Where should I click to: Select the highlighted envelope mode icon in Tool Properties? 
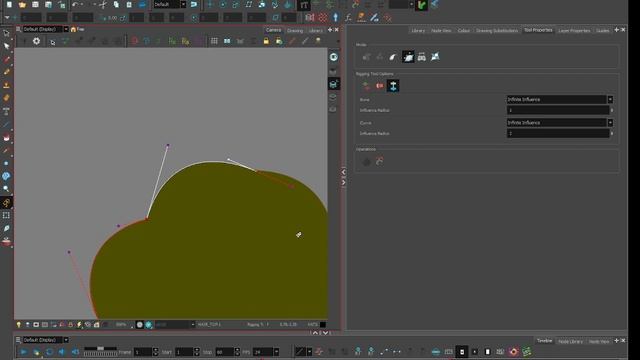tap(408, 57)
